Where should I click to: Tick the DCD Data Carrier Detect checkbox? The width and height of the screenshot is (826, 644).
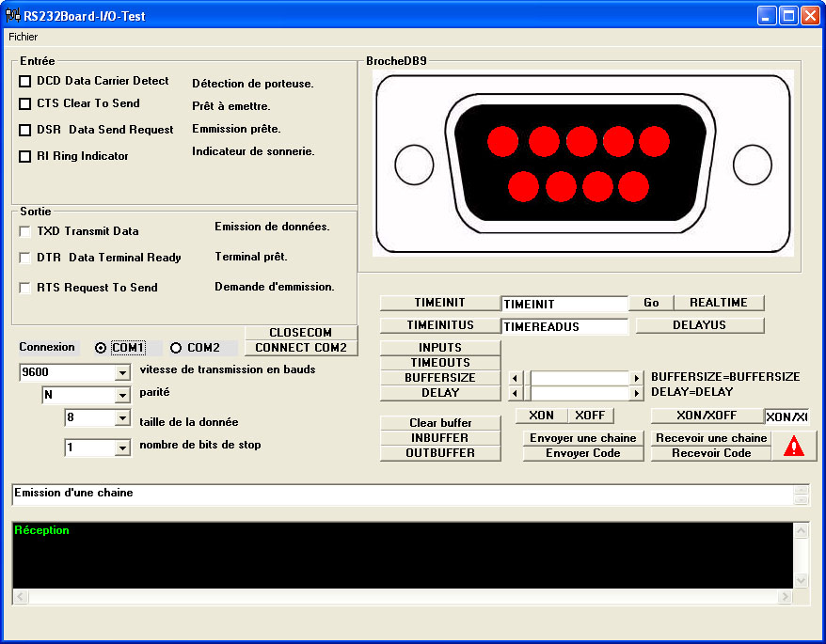tap(24, 81)
